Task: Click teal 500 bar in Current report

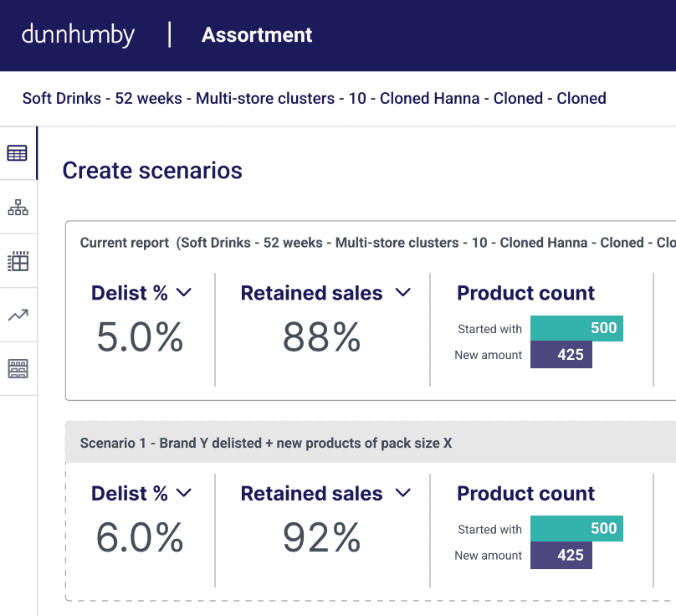Action: (576, 328)
